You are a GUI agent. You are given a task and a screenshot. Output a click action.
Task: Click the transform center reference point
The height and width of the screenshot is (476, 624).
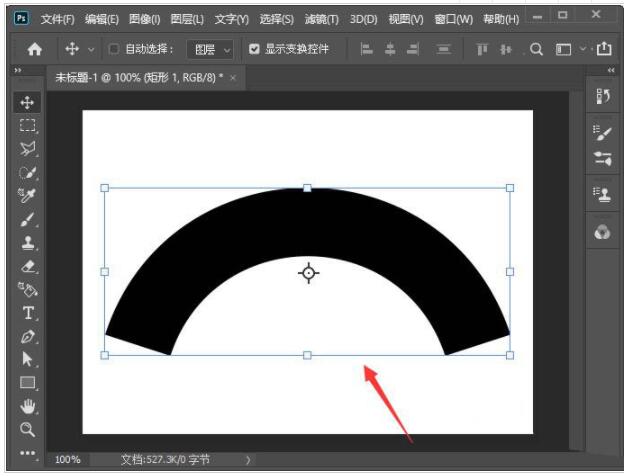point(309,273)
